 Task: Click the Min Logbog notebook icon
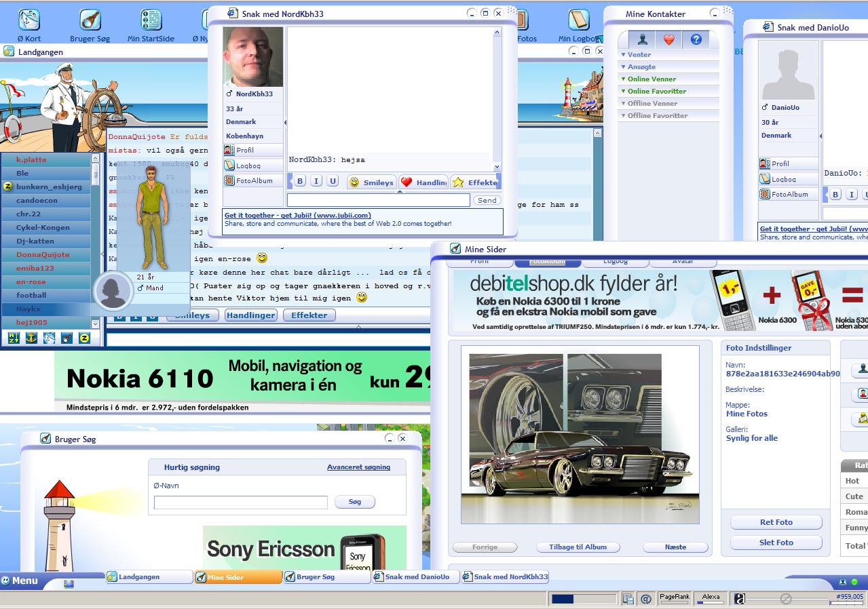tap(578, 20)
